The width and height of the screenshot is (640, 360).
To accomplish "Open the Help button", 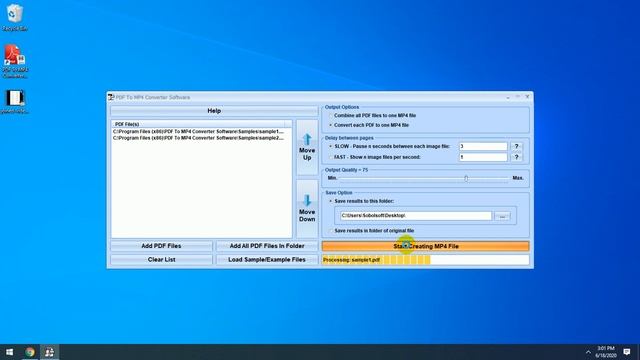I will pos(214,111).
